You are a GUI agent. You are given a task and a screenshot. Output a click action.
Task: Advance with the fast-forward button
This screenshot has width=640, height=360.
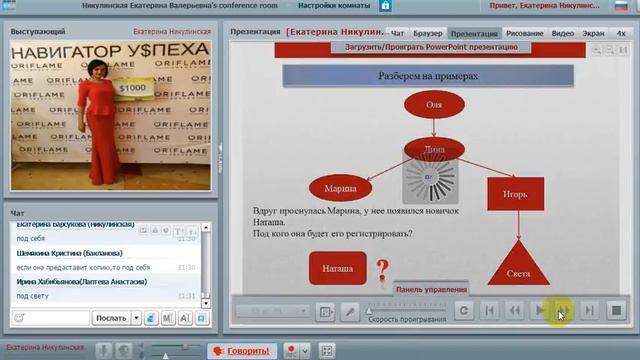(564, 311)
